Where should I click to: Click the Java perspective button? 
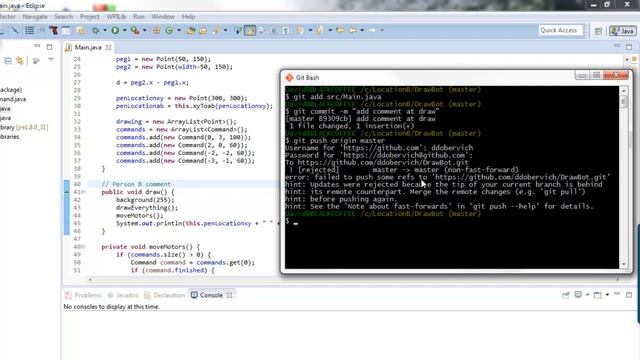(x=622, y=31)
